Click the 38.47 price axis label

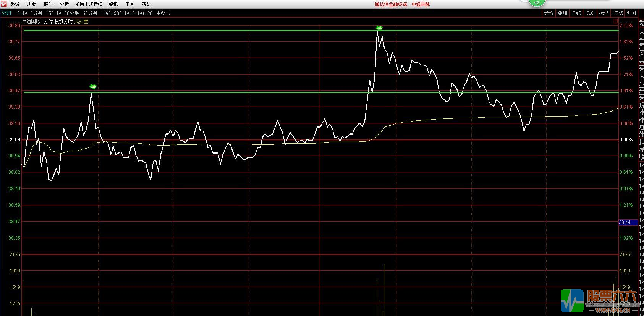[14, 221]
